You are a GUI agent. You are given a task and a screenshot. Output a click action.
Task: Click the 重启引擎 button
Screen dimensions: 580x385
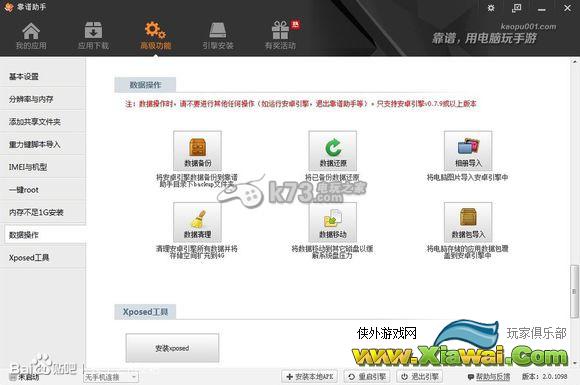click(x=367, y=376)
